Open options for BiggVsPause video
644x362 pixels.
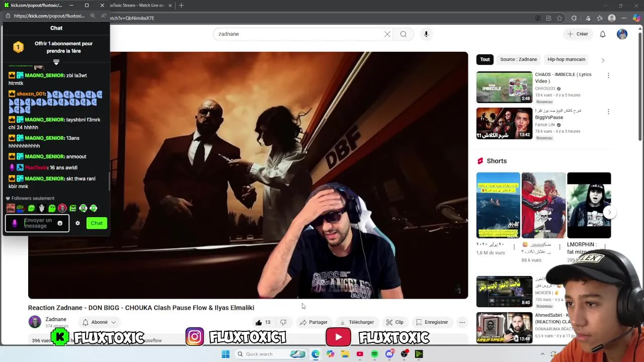click(x=608, y=112)
